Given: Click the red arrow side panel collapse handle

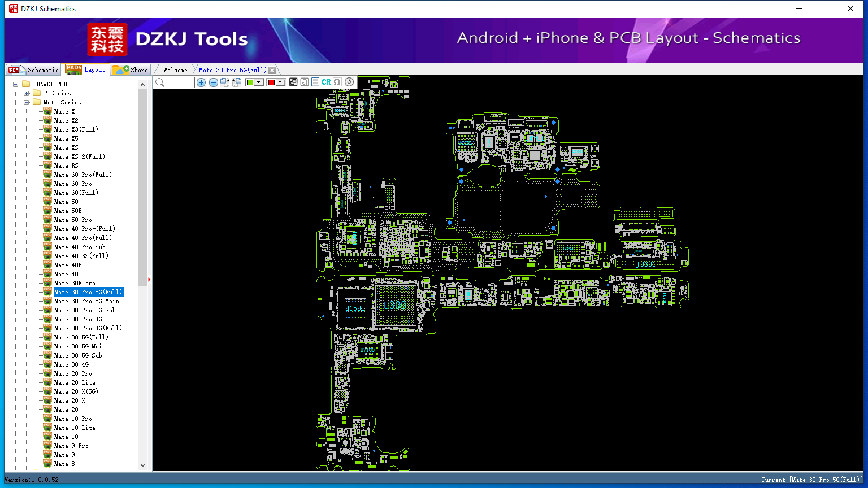Looking at the screenshot, I should point(149,279).
